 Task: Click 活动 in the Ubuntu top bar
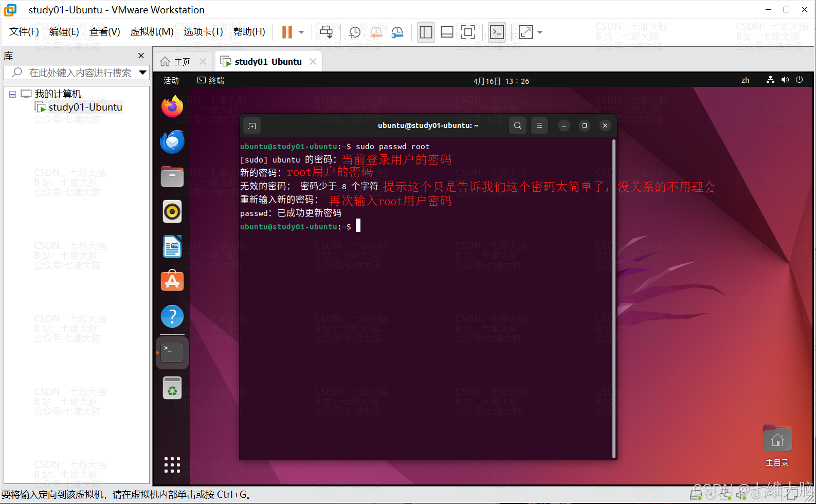(x=171, y=81)
